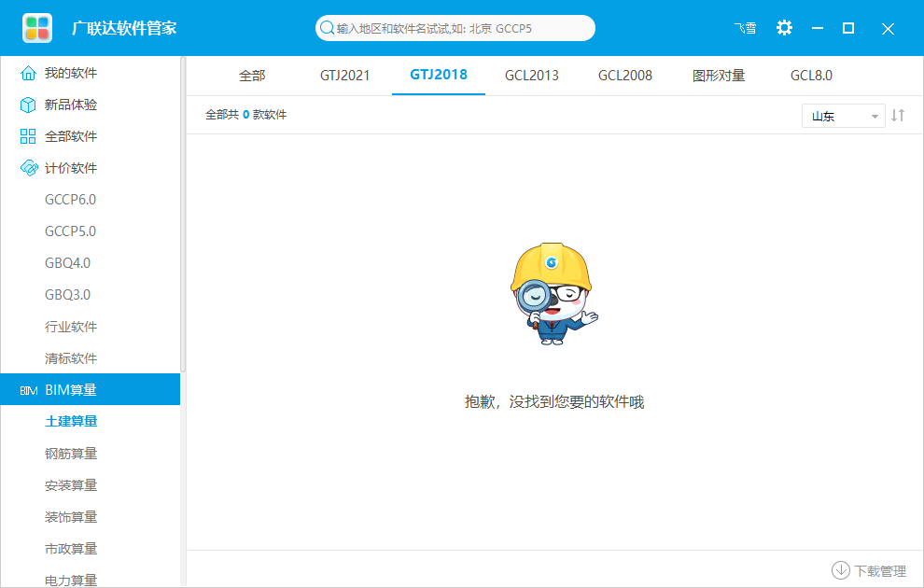This screenshot has height=588, width=924.
Task: Minimize the software manager window
Action: click(x=818, y=28)
